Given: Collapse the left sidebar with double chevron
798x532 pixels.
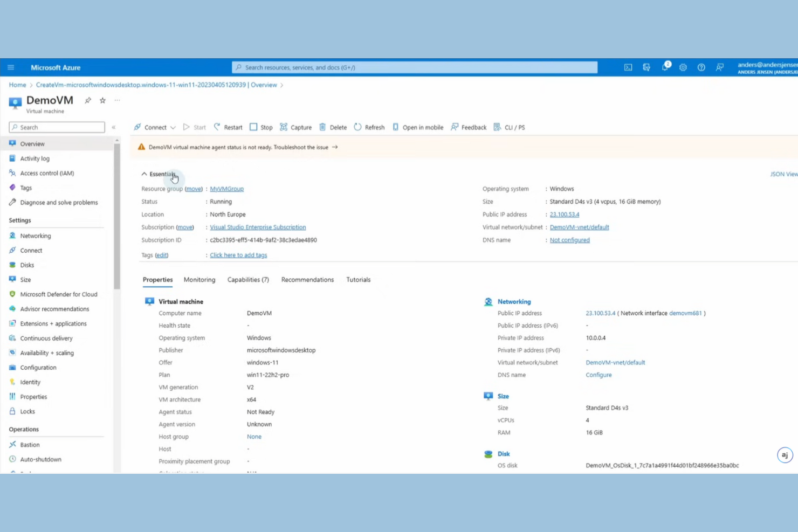Looking at the screenshot, I should coord(114,127).
